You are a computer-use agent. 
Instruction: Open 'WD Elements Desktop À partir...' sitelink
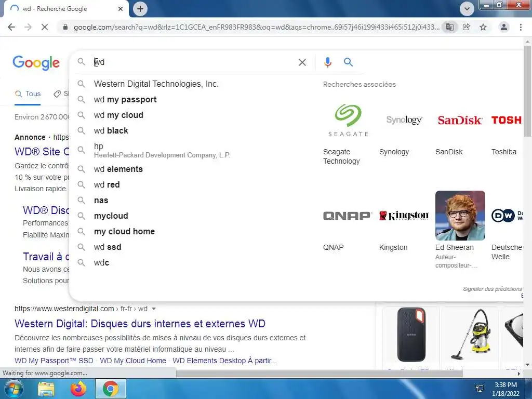[224, 361]
